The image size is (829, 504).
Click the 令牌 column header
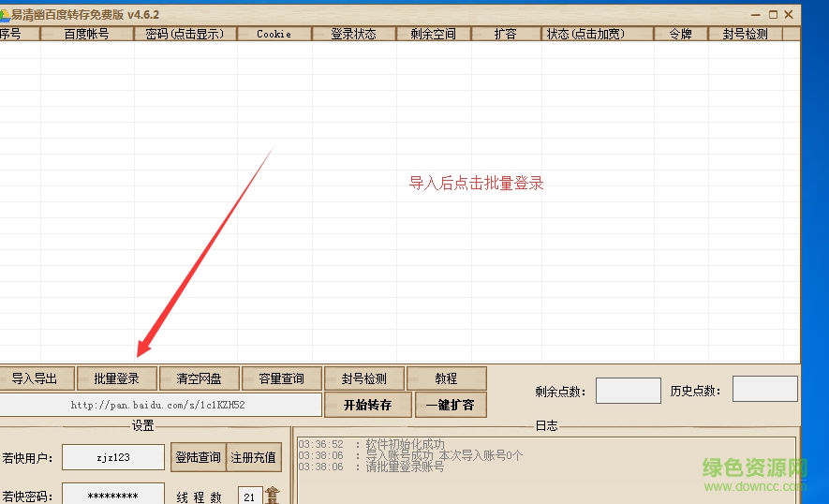click(680, 34)
